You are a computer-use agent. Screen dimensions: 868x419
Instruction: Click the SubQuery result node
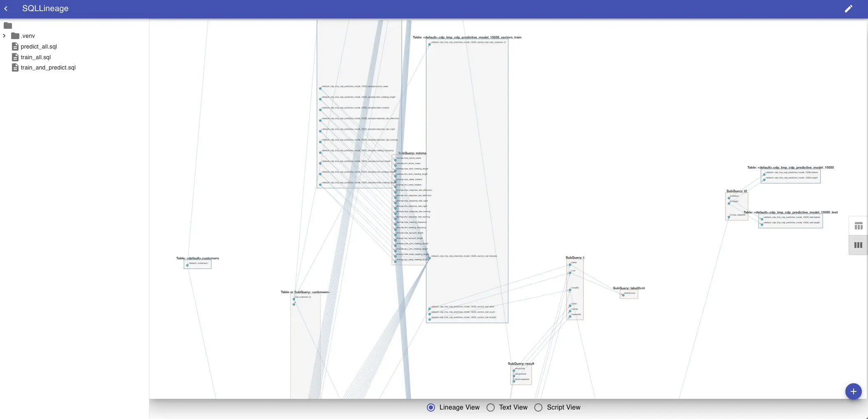click(x=521, y=375)
